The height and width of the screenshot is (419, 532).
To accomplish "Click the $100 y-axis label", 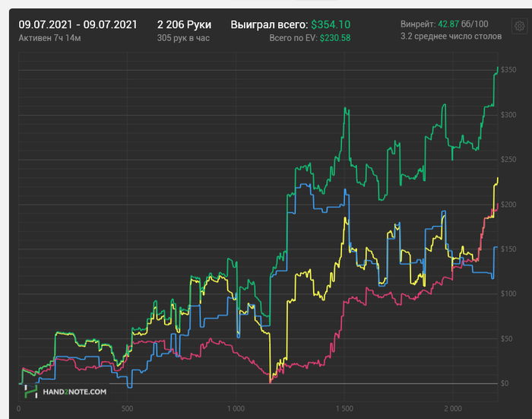I will click(508, 294).
